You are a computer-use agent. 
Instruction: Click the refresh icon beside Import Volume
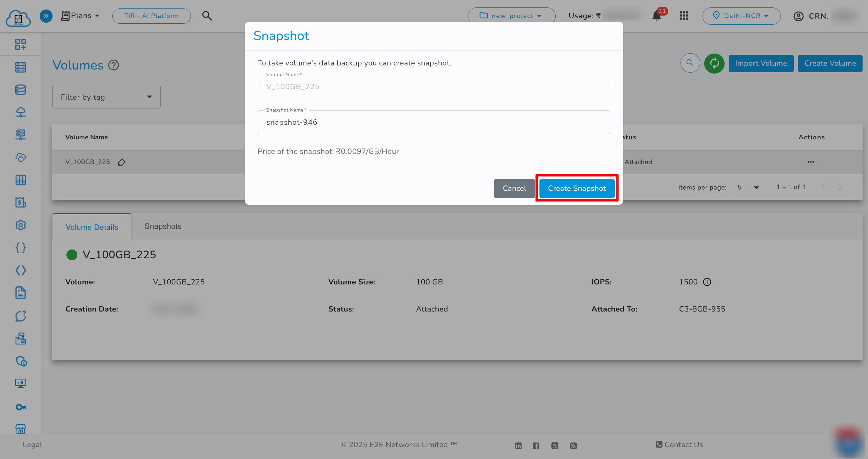[x=714, y=63]
